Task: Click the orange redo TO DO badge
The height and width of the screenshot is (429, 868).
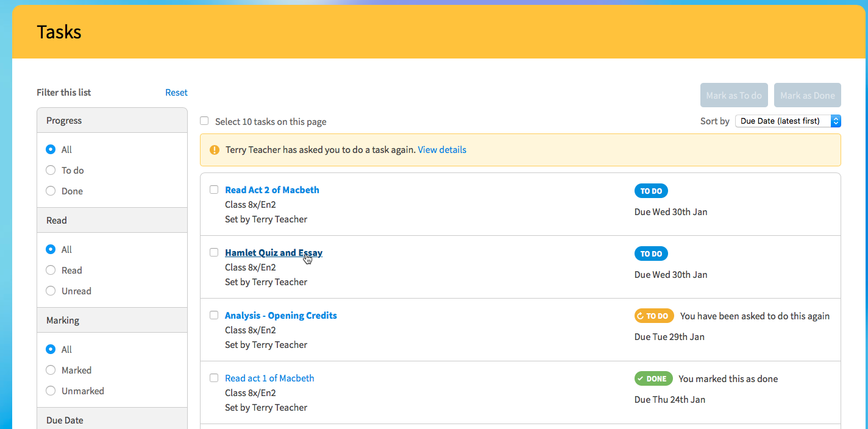Action: (654, 316)
